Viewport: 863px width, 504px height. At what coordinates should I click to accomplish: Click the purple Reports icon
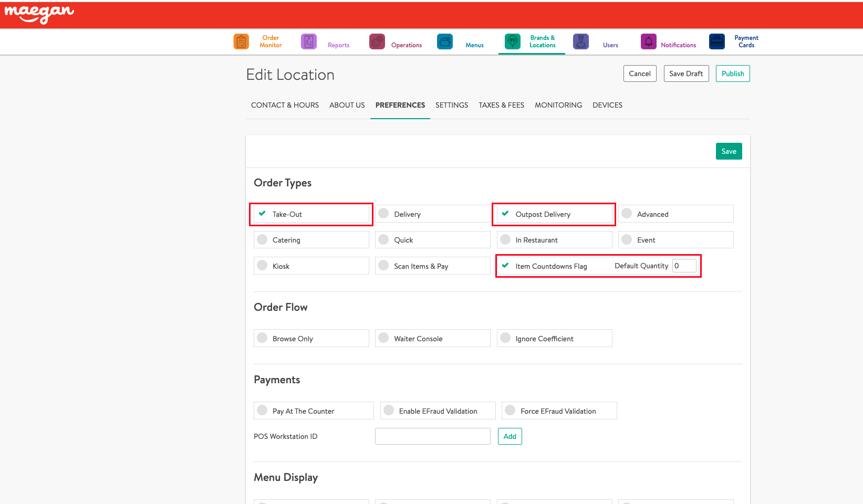point(309,41)
